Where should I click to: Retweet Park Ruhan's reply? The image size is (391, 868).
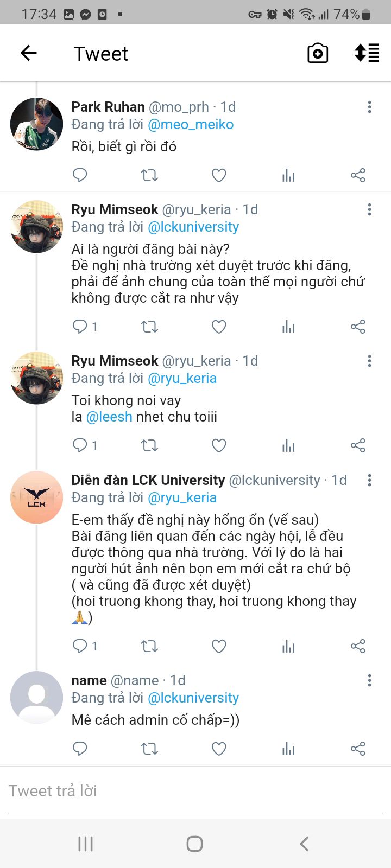tap(149, 175)
